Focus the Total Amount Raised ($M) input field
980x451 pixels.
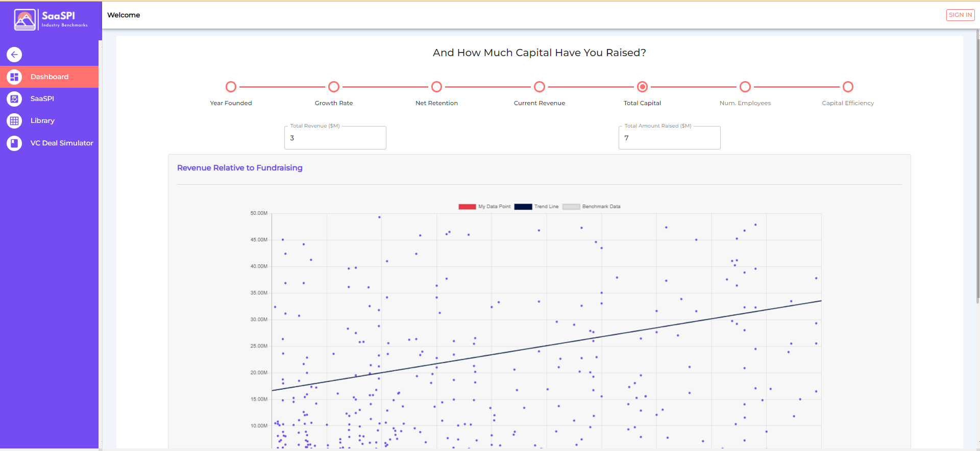pos(670,138)
